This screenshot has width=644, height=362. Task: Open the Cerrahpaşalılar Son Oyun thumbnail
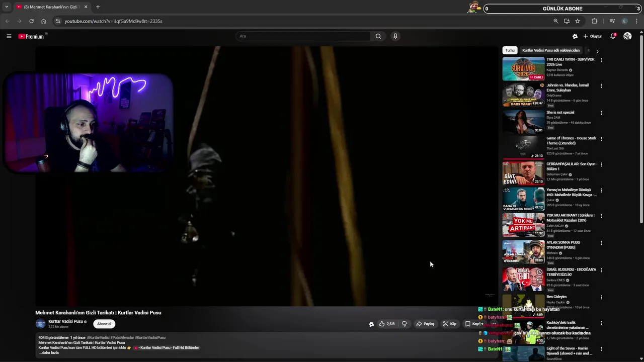click(523, 173)
